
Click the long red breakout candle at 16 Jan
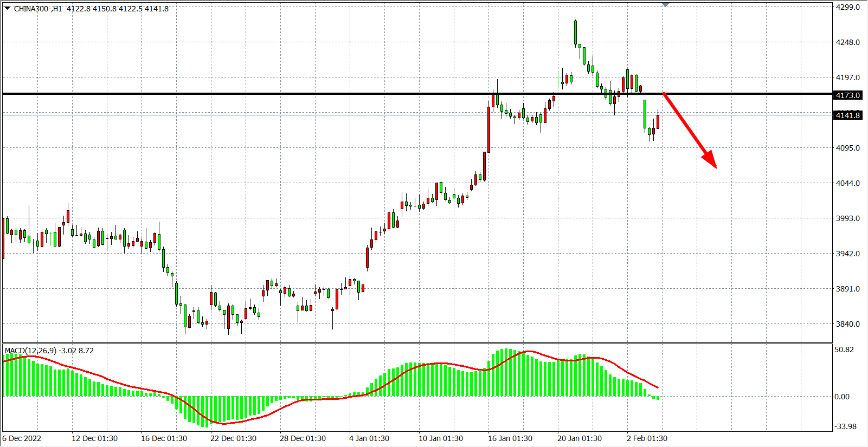coord(488,129)
